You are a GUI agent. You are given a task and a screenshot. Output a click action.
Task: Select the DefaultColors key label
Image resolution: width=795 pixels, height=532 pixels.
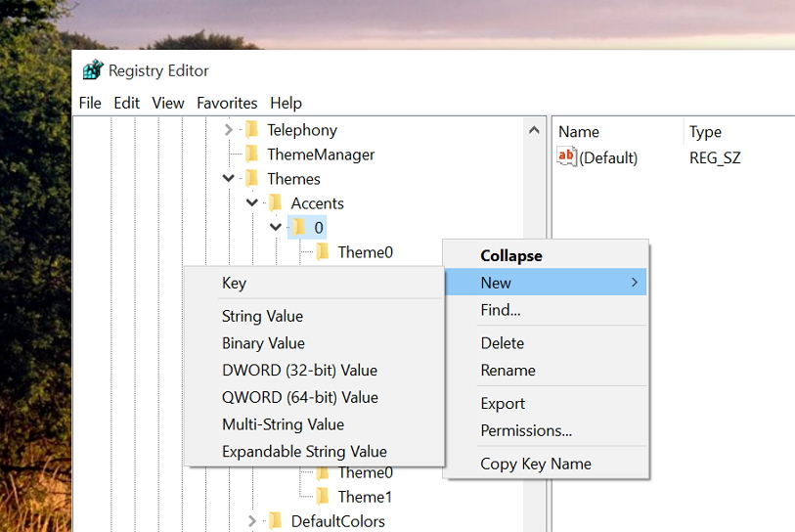[x=337, y=521]
